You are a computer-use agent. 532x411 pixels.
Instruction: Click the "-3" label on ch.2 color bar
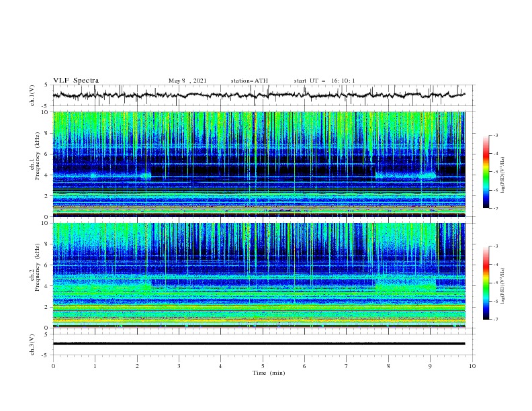click(495, 246)
